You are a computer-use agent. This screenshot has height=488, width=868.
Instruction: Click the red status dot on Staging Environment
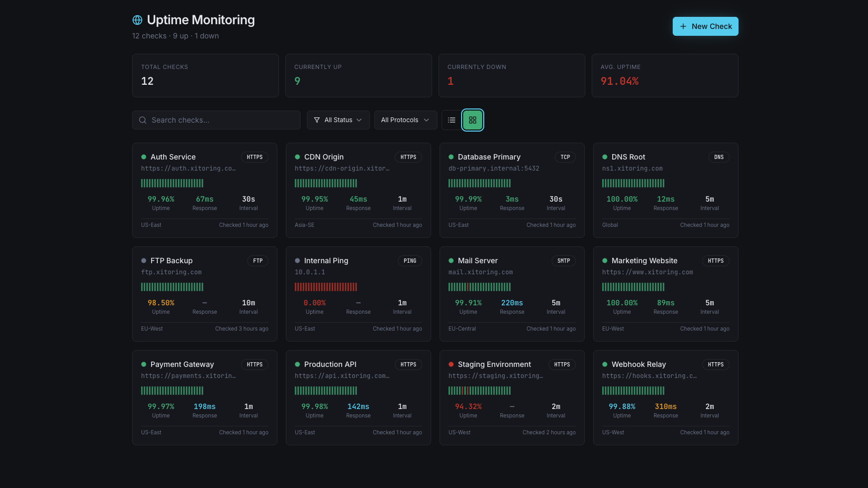[x=451, y=364]
